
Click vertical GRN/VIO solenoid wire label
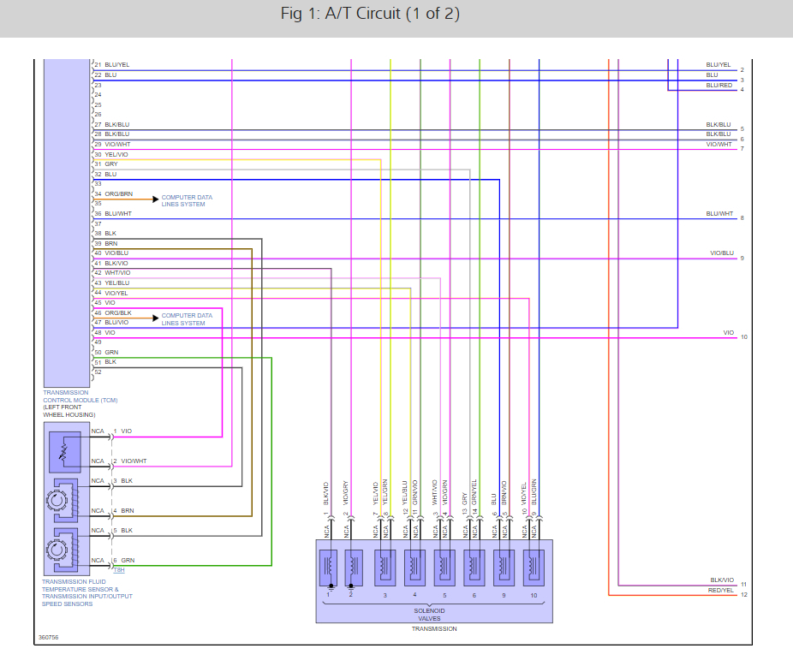(x=415, y=492)
